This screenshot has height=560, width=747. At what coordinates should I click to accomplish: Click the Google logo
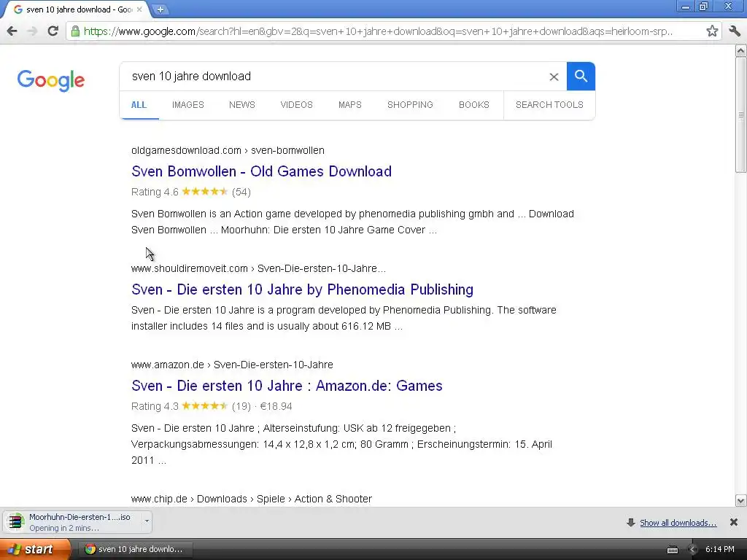51,80
